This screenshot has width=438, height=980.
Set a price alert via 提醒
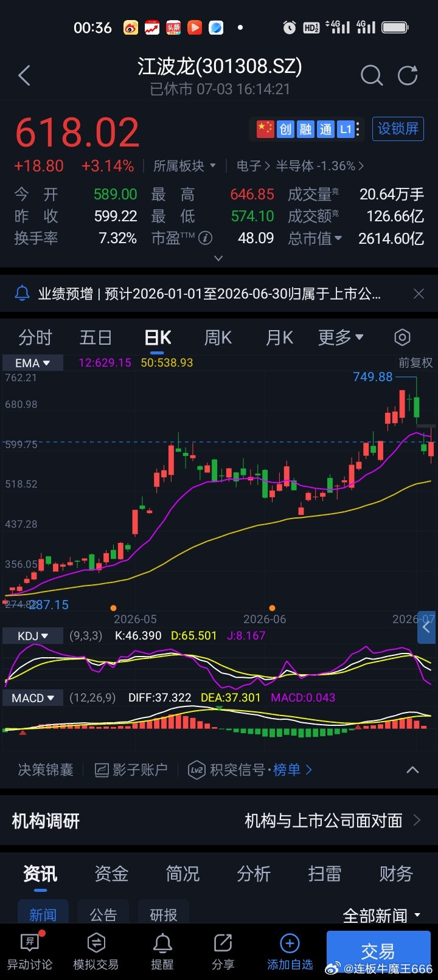[162, 953]
